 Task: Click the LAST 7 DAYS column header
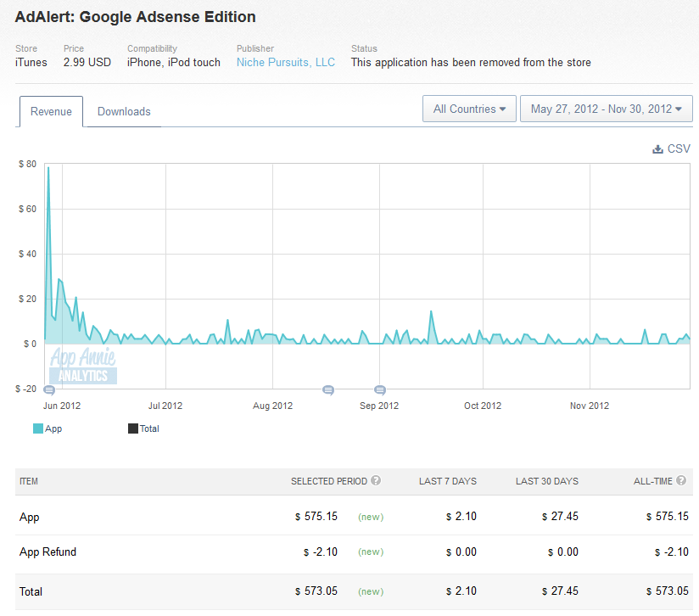(x=448, y=481)
